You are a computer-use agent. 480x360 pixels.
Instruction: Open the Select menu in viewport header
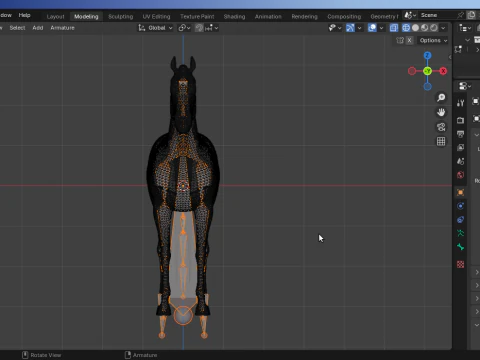tap(17, 28)
